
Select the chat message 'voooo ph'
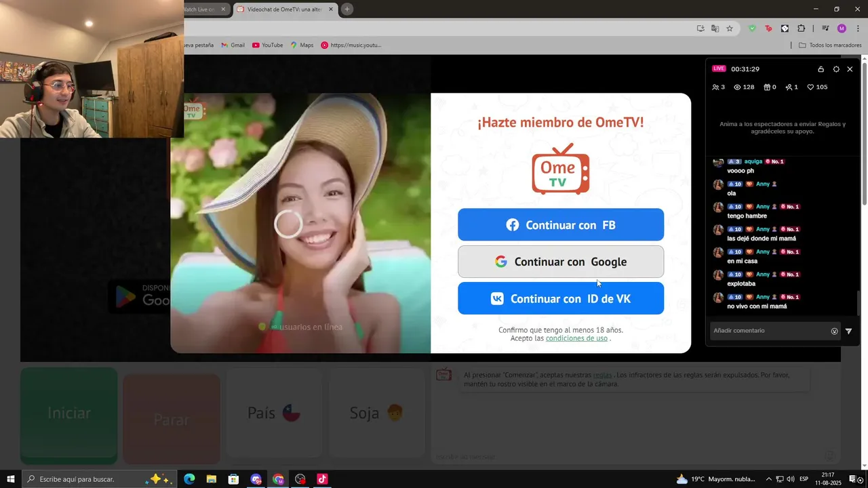pyautogui.click(x=741, y=171)
